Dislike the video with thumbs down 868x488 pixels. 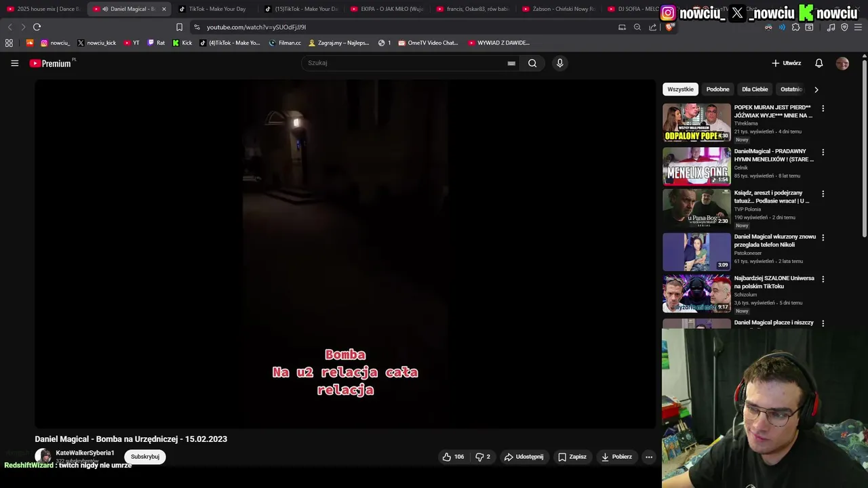coord(483,457)
